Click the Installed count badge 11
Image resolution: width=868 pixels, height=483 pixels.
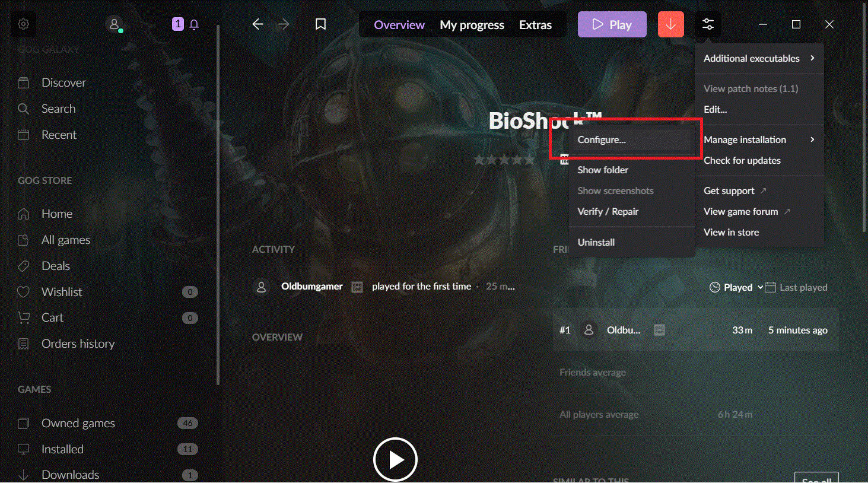click(x=187, y=449)
